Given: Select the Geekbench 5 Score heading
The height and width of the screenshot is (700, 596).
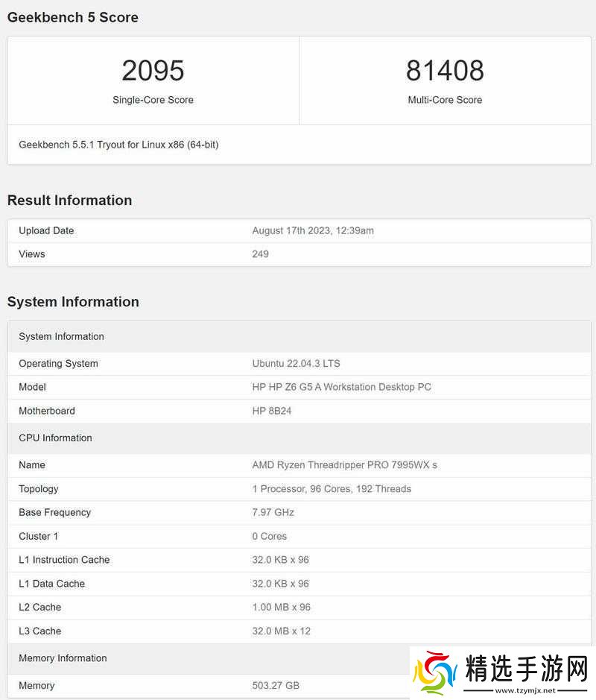Looking at the screenshot, I should pyautogui.click(x=73, y=17).
